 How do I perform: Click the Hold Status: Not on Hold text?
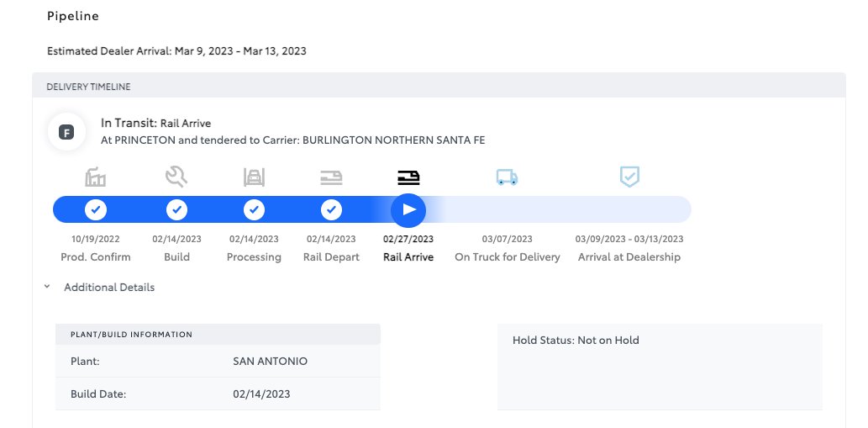click(576, 341)
